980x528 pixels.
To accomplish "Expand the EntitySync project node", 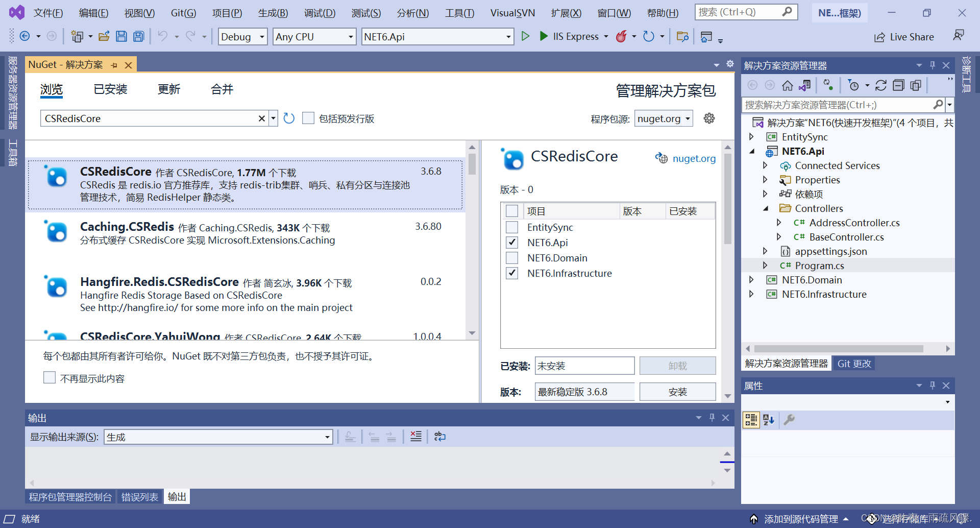I will point(751,137).
